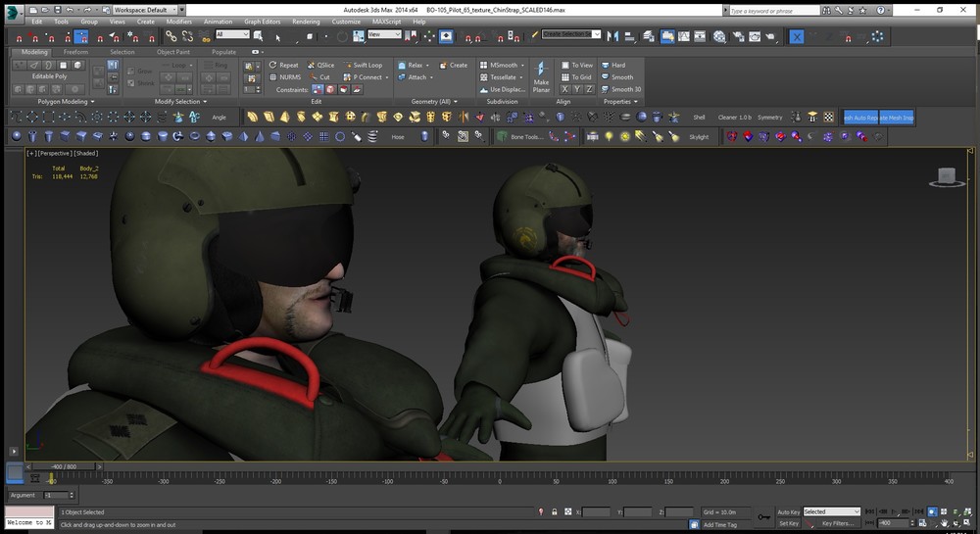The image size is (980, 534).
Task: Click the Make Planar button
Action: tap(541, 76)
